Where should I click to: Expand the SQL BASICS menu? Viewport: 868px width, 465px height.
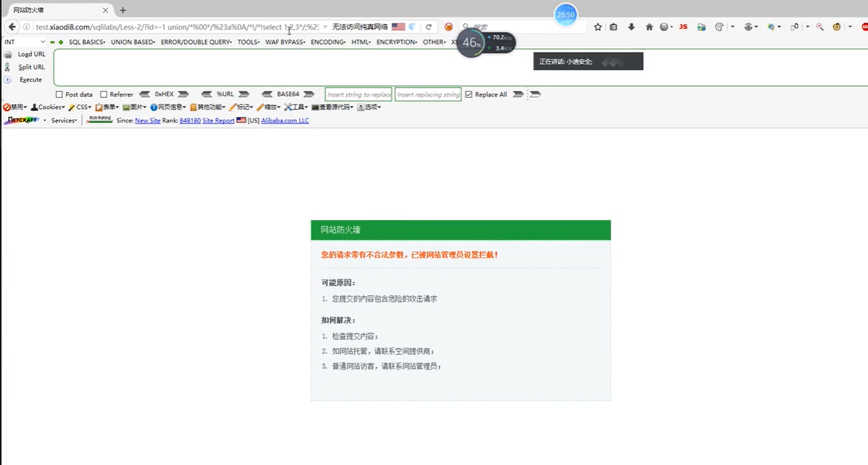(x=87, y=42)
